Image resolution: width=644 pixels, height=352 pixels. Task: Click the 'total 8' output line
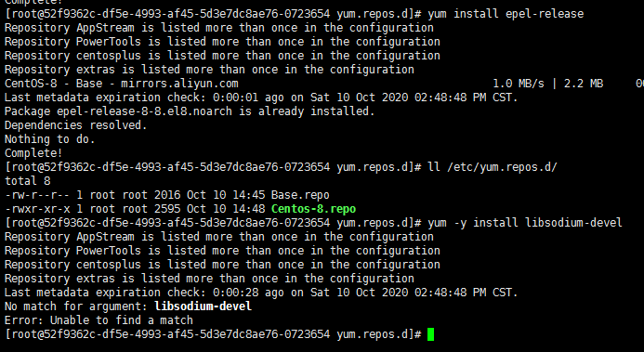[27, 181]
